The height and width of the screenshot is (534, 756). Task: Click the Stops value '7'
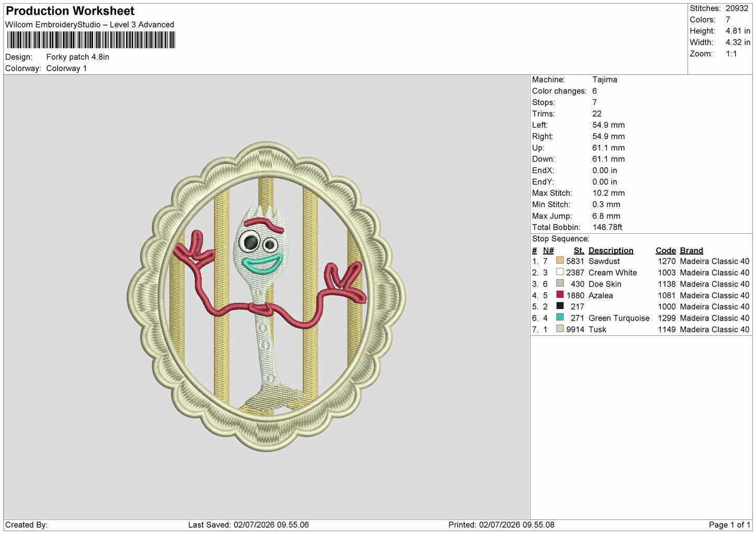coord(594,103)
